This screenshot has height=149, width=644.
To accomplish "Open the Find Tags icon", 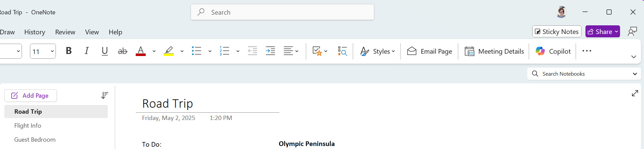I will (x=342, y=51).
